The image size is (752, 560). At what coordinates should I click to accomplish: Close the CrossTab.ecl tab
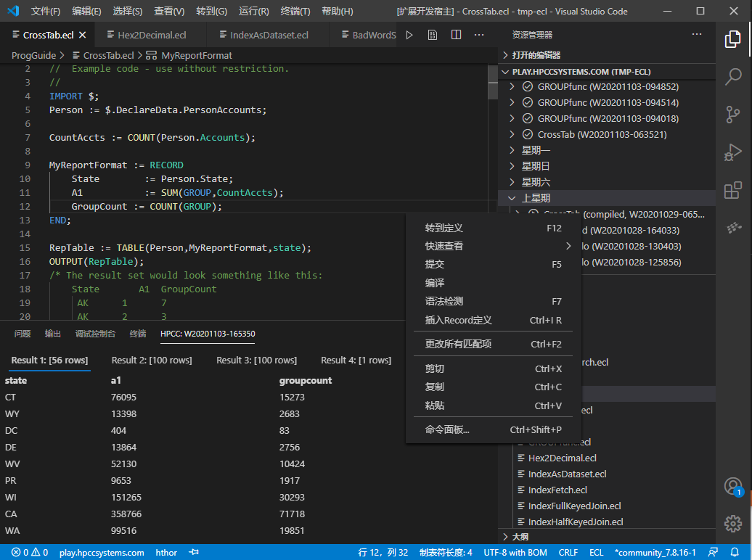(x=83, y=35)
